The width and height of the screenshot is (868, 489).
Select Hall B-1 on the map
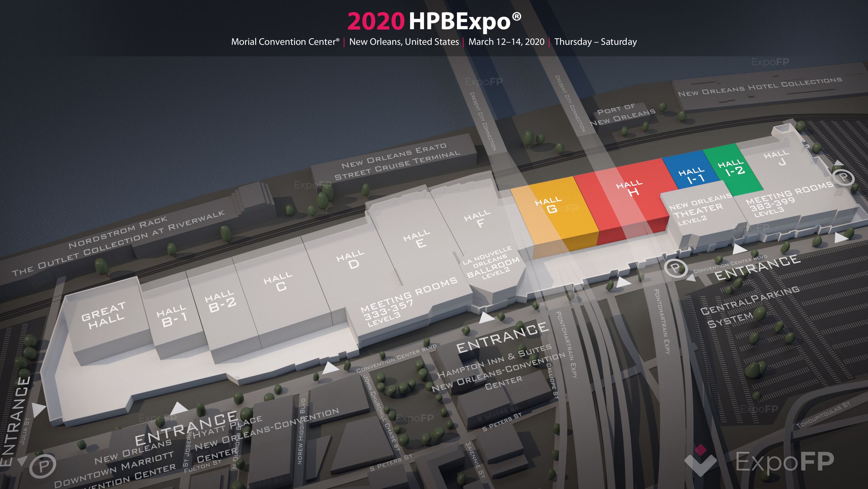pyautogui.click(x=173, y=316)
